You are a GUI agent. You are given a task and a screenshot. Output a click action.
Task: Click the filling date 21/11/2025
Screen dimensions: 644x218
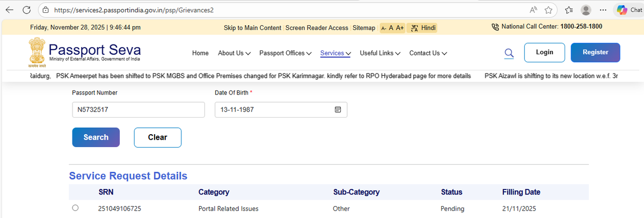(x=519, y=208)
